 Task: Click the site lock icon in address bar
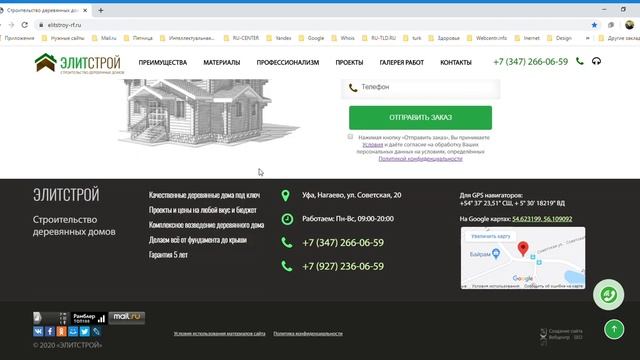[41, 25]
